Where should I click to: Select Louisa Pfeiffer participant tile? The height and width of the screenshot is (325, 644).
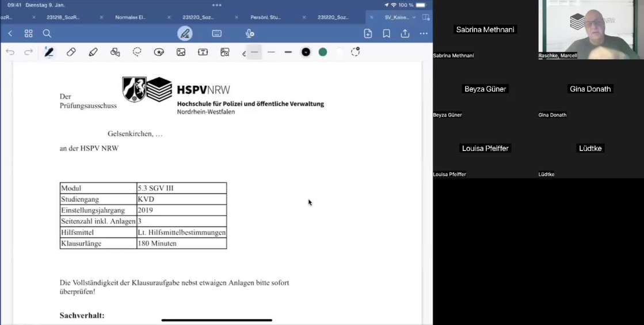point(486,148)
